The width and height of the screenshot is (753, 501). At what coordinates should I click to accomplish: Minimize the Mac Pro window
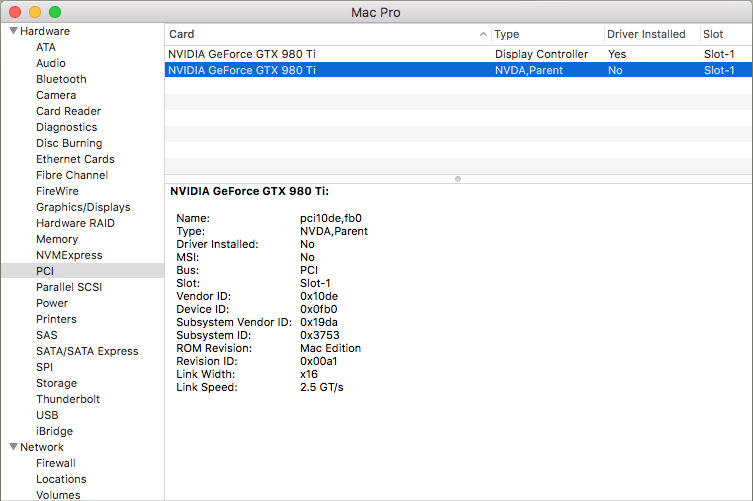[x=35, y=12]
